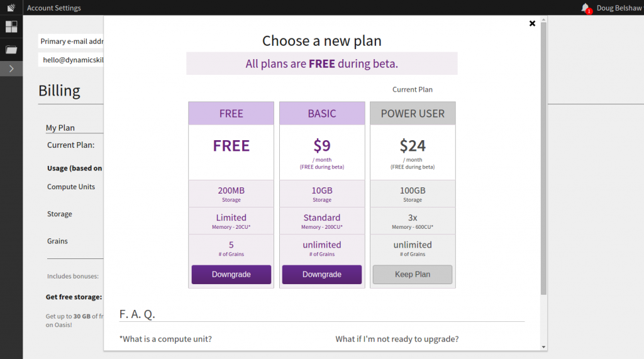Expand the sidebar with the chevron arrow

point(11,69)
